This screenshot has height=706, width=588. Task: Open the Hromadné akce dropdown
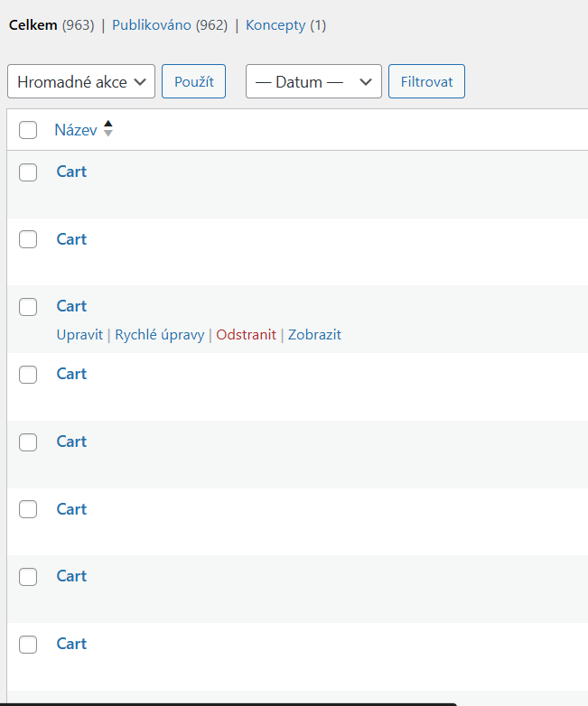point(81,81)
